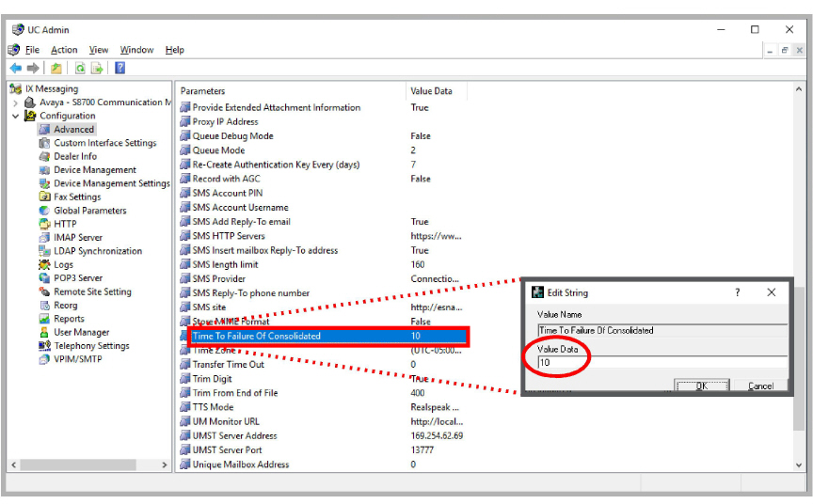The height and width of the screenshot is (504, 813).
Task: Select the Record with AGC parameter
Action: pos(226,179)
